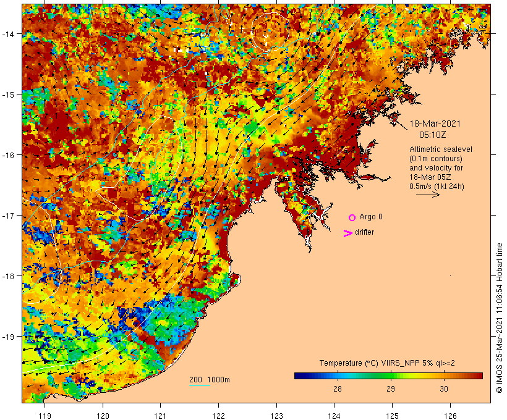The width and height of the screenshot is (507, 420).
Task: Click the 'Altimetric sealevel' text line
Action: 441,149
